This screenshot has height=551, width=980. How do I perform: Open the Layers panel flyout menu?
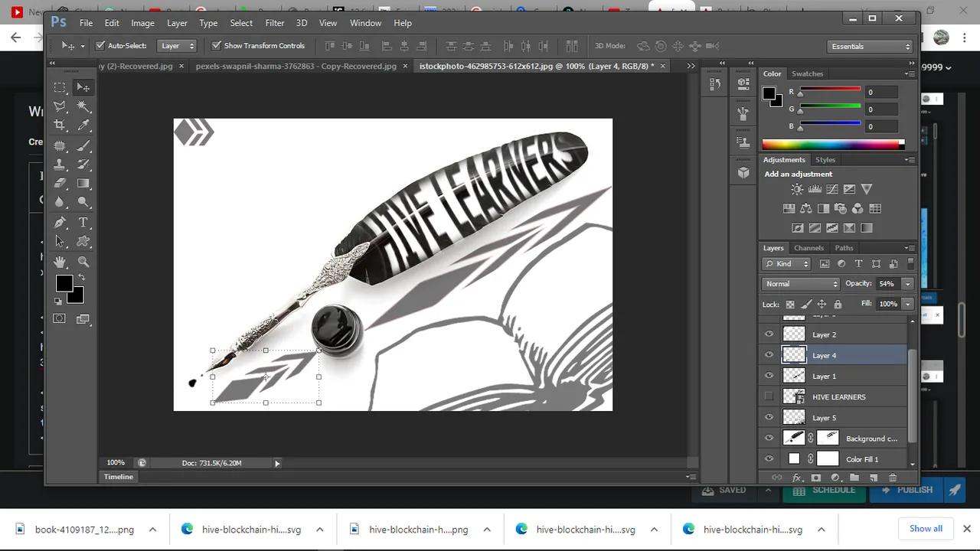pos(910,248)
